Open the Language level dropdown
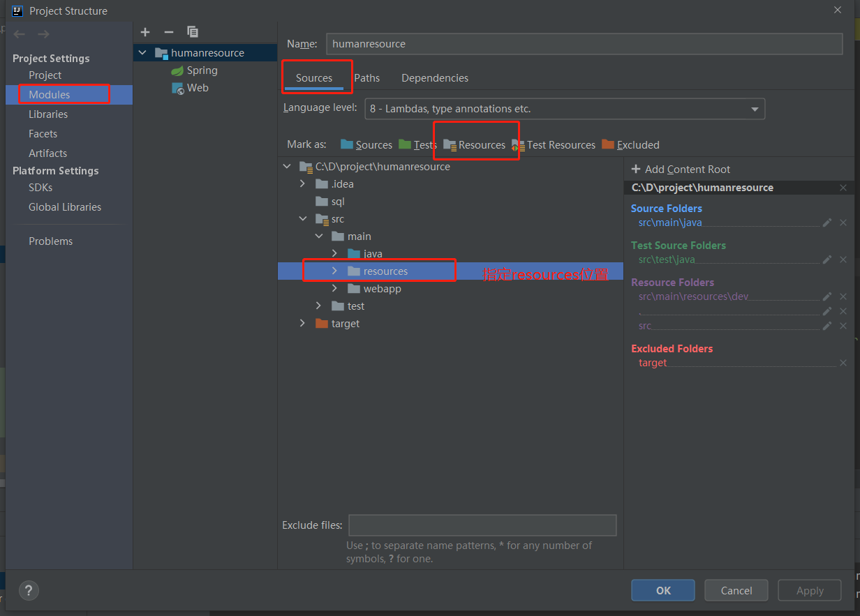Viewport: 860px width, 616px height. point(754,109)
